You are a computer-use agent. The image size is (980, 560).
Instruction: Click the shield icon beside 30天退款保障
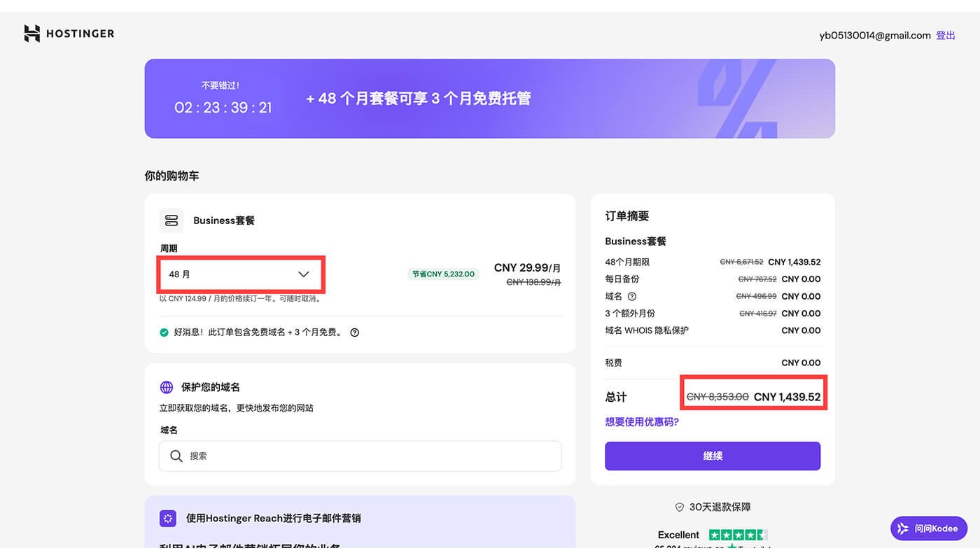[679, 506]
